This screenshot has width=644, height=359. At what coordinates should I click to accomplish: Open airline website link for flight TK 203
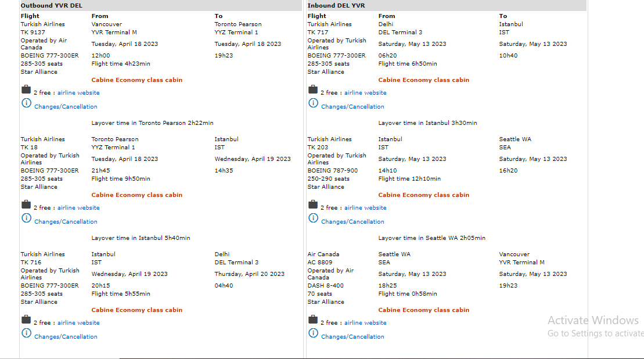(x=365, y=208)
